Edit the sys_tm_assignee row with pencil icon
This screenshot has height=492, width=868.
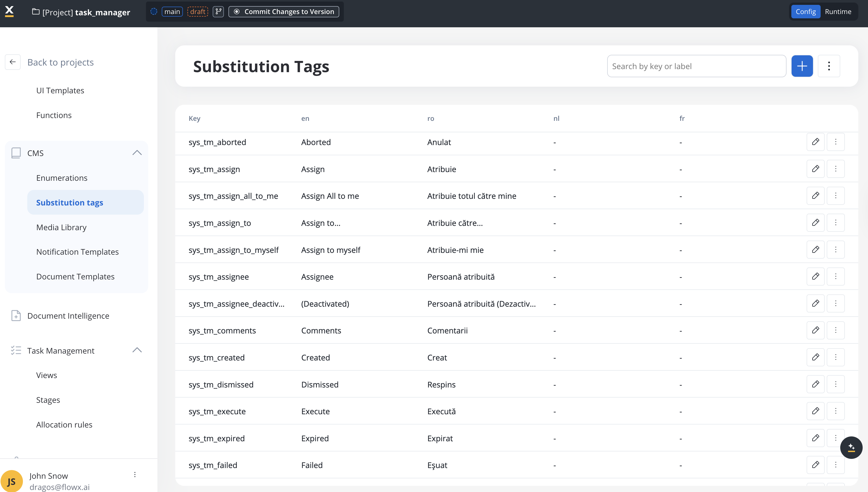pyautogui.click(x=815, y=276)
